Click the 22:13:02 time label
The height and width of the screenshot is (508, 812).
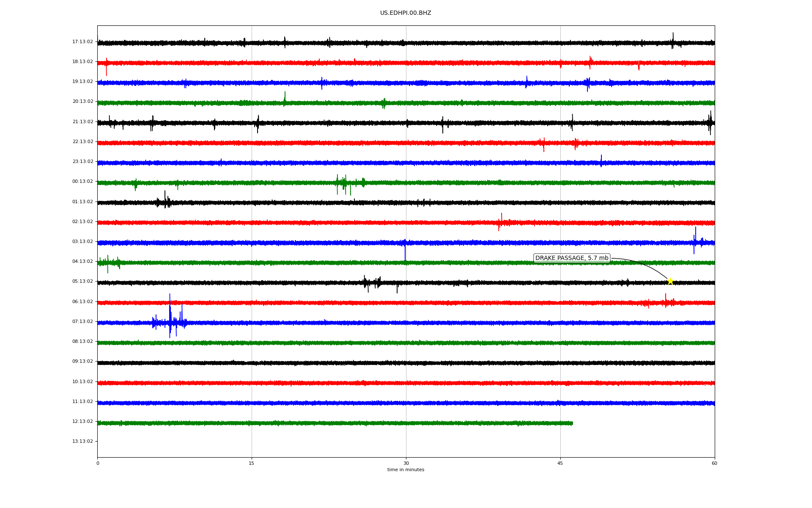[82, 142]
